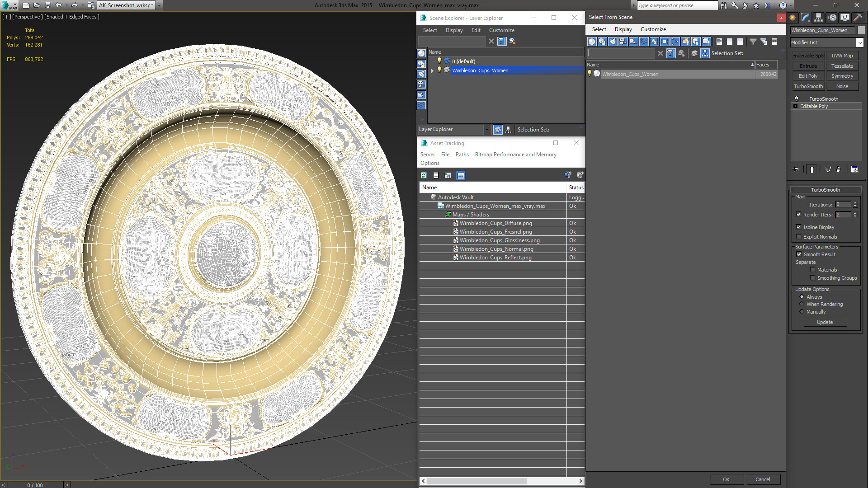Click Remove Modifier icon under modifier stack
Image resolution: width=868 pixels, height=488 pixels.
pyautogui.click(x=839, y=169)
